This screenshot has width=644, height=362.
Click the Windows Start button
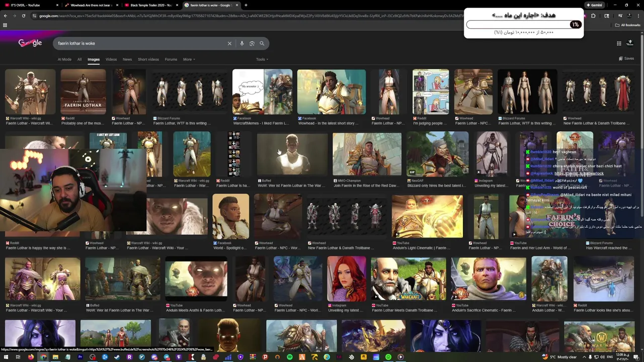click(x=6, y=357)
